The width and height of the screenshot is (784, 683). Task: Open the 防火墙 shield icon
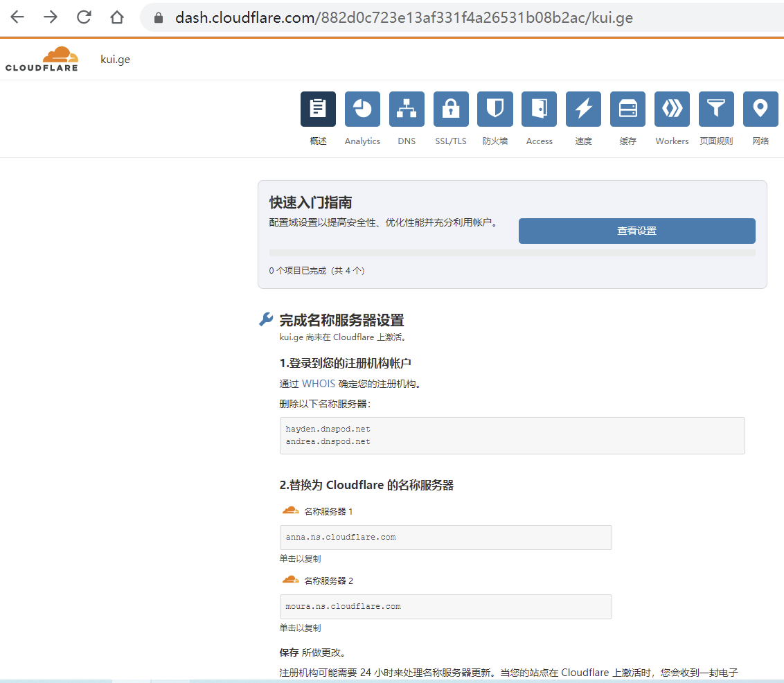coord(495,109)
